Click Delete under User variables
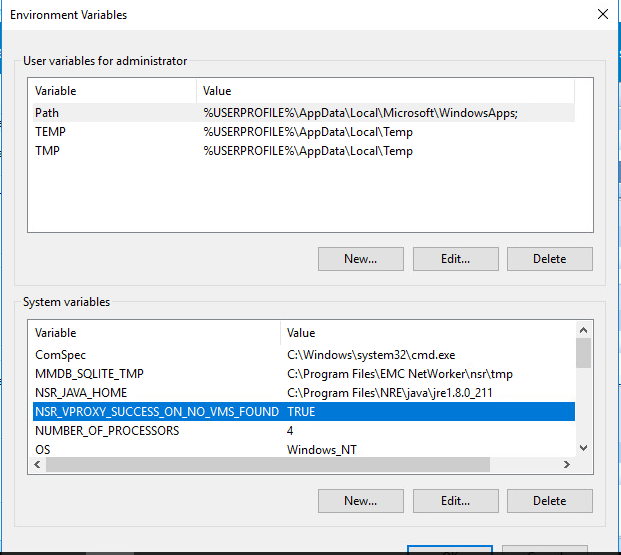The width and height of the screenshot is (621, 555). 549,259
